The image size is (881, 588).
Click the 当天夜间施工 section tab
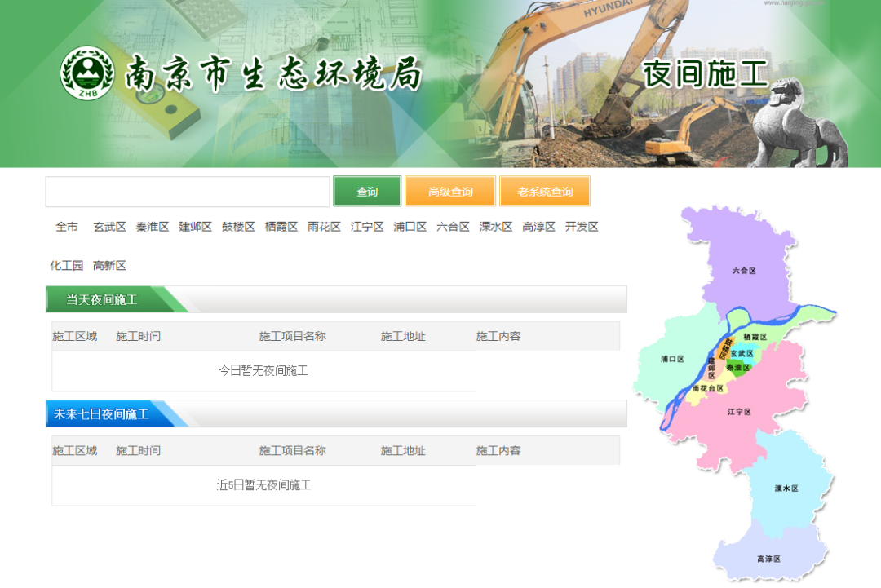[102, 300]
